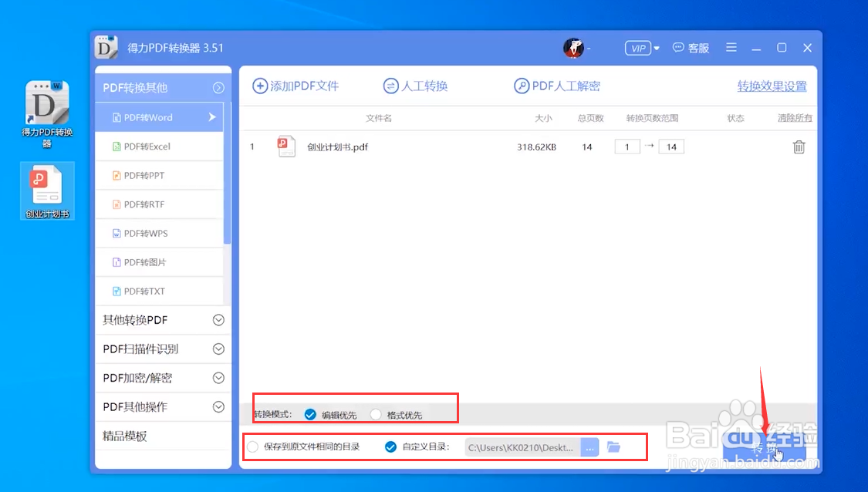Viewport: 868px width, 492px height.
Task: Delete 创业计划书.pdf with the trash icon
Action: 799,146
